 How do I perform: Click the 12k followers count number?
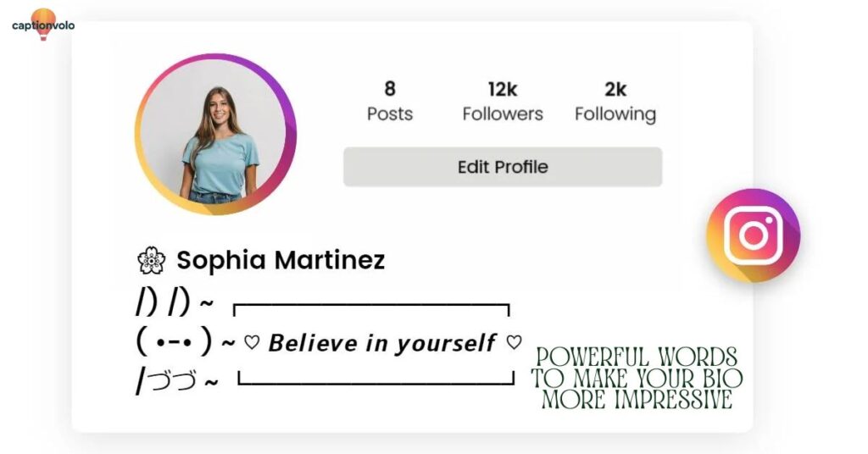503,89
